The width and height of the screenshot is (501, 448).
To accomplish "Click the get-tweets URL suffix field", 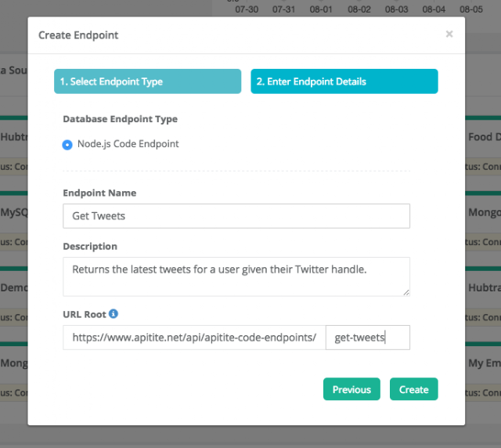I will click(x=368, y=338).
